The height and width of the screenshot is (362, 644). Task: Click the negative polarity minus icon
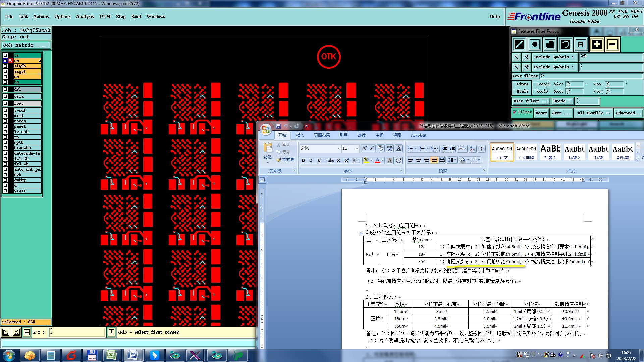(x=612, y=44)
